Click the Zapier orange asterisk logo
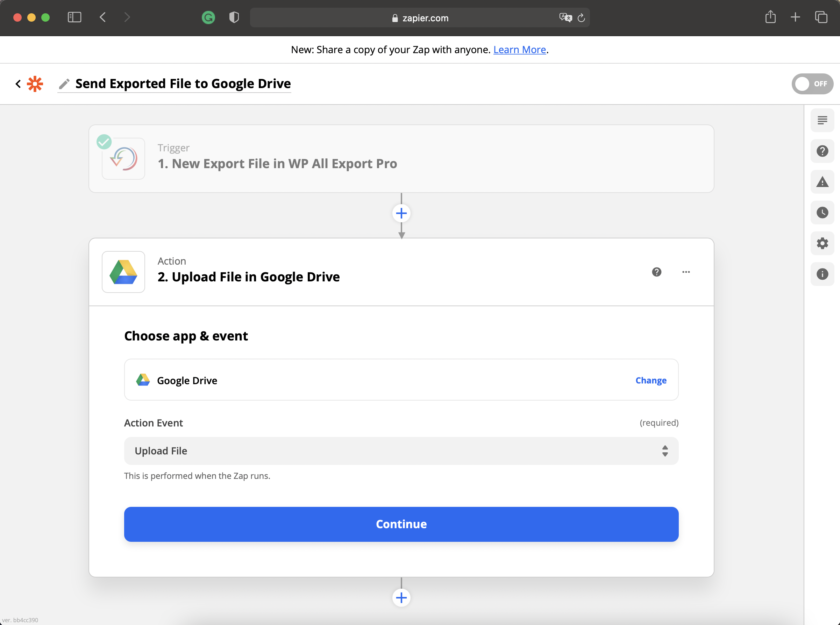This screenshot has width=840, height=625. tap(35, 84)
